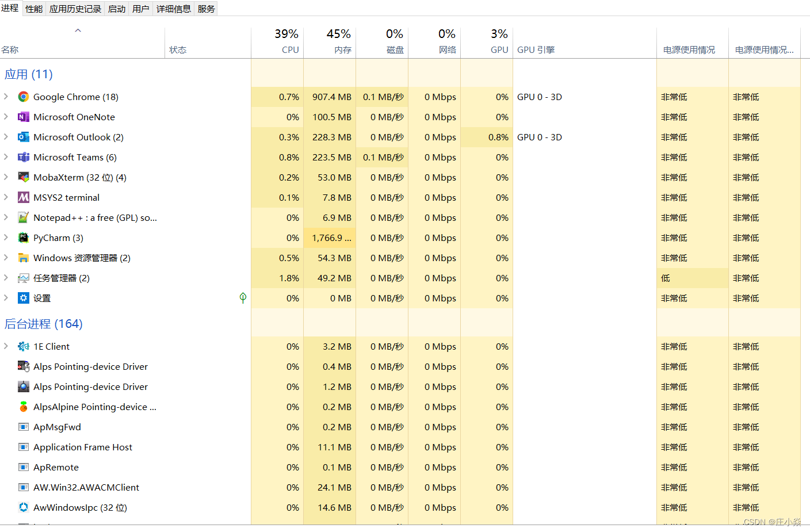Select the 应用 (11) group heading
Screen dimensions: 810x532
[29, 74]
